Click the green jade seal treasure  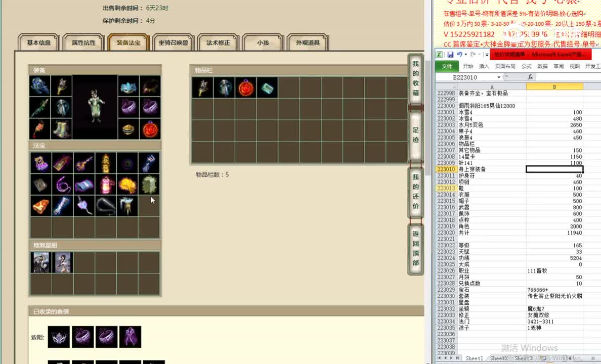149,185
